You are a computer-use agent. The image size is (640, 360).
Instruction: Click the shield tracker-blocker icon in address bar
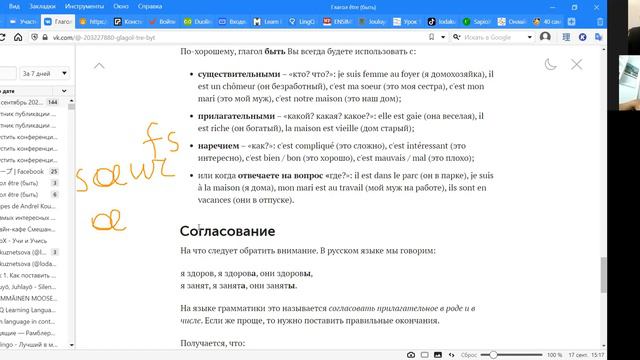35,37
